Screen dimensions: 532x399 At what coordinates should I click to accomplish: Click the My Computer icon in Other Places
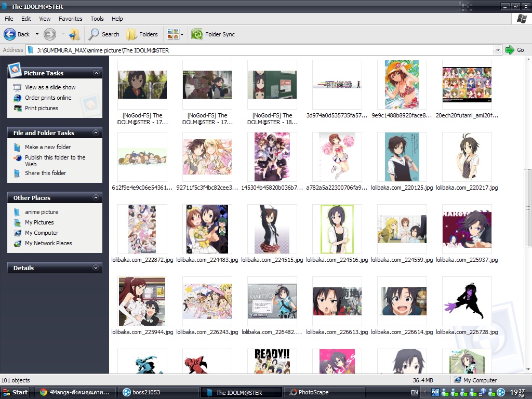point(17,233)
